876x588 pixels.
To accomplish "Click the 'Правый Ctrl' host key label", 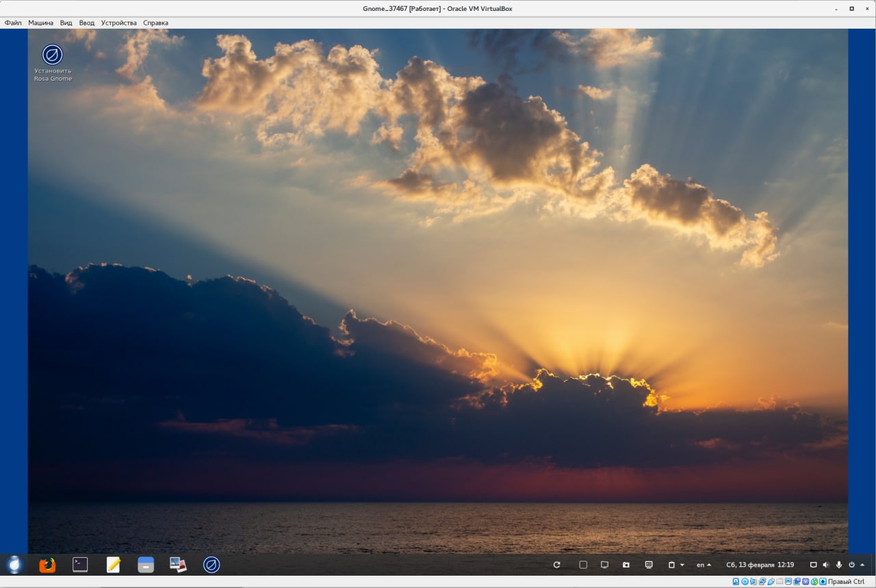I will 846,581.
